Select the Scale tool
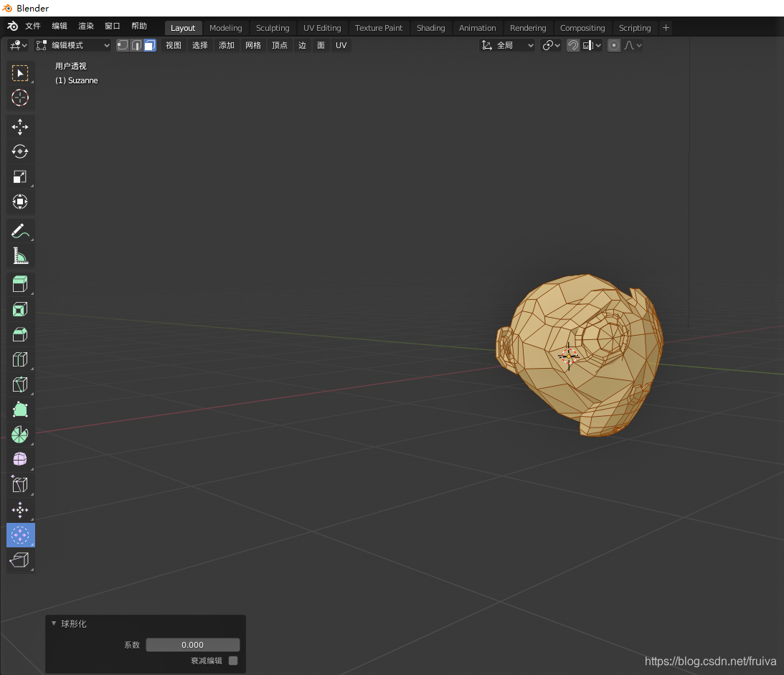 [x=20, y=176]
